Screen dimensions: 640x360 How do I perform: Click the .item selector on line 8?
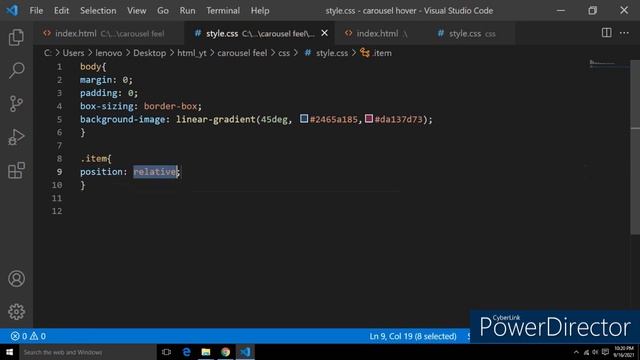tap(93, 158)
